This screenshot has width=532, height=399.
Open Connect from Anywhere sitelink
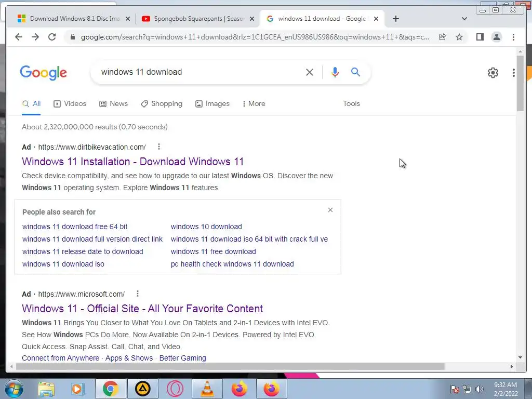tap(60, 358)
